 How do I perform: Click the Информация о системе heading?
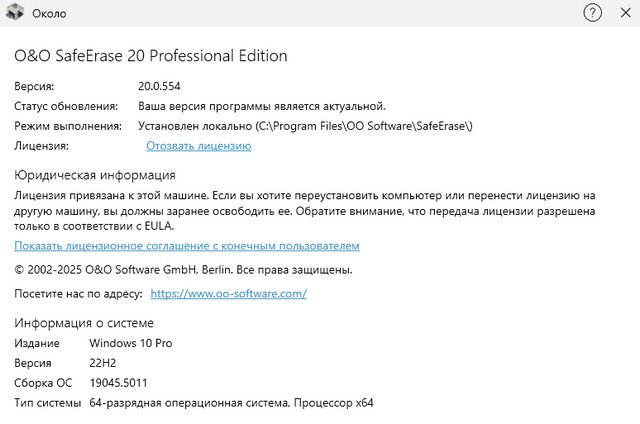coord(84,322)
